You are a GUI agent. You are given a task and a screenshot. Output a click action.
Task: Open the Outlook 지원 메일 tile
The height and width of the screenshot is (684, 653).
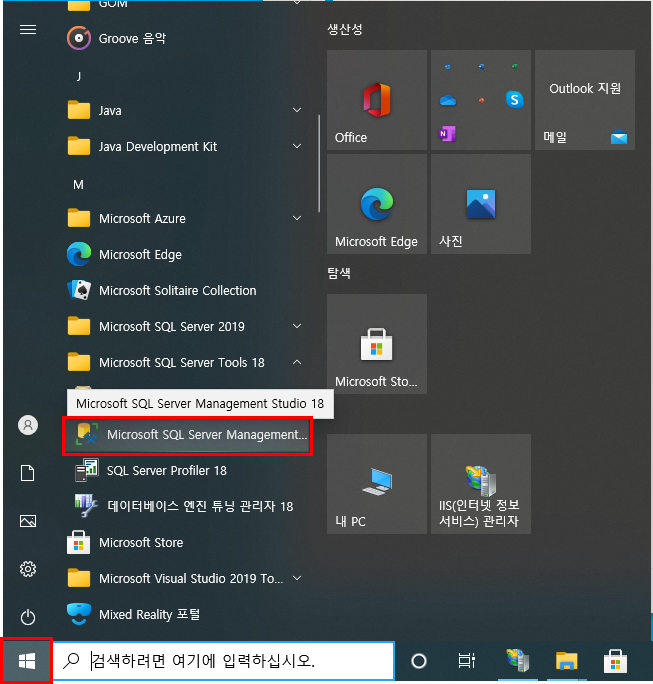tap(585, 100)
